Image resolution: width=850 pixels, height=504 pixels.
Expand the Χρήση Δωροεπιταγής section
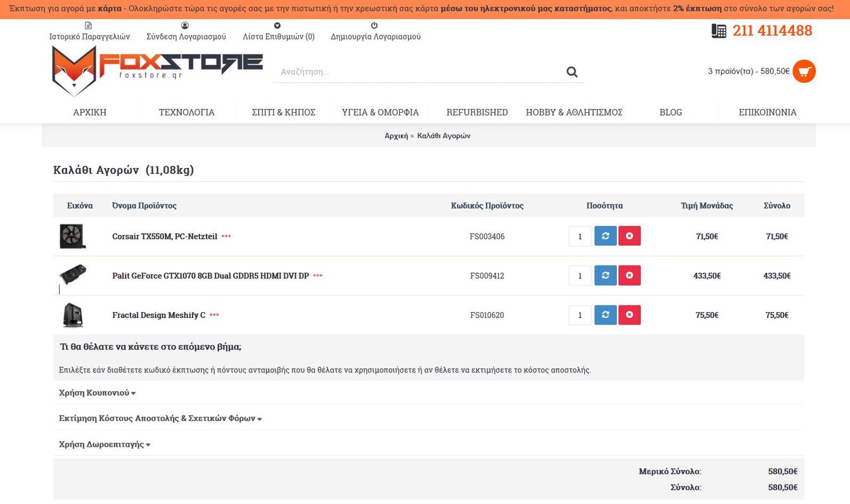pyautogui.click(x=104, y=444)
